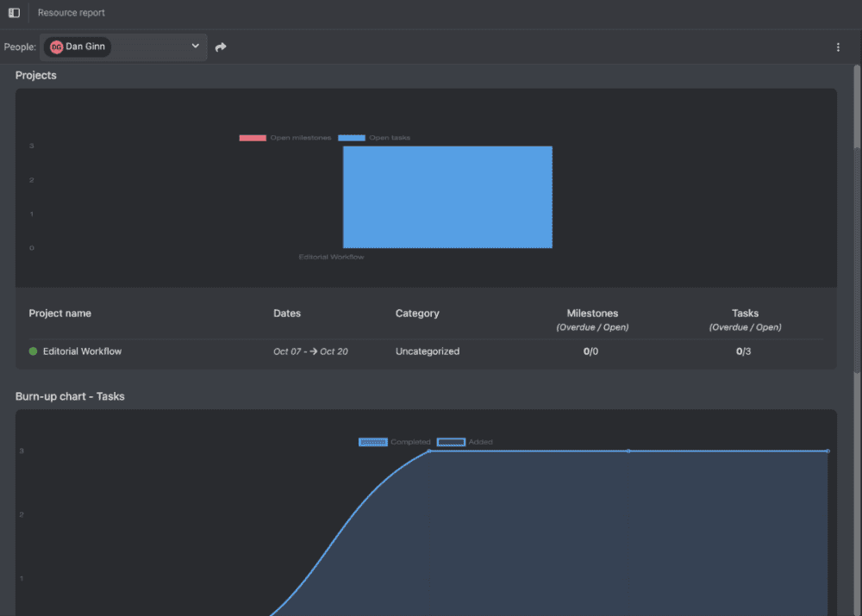Click the Tasks column header
The image size is (862, 616).
click(x=745, y=314)
